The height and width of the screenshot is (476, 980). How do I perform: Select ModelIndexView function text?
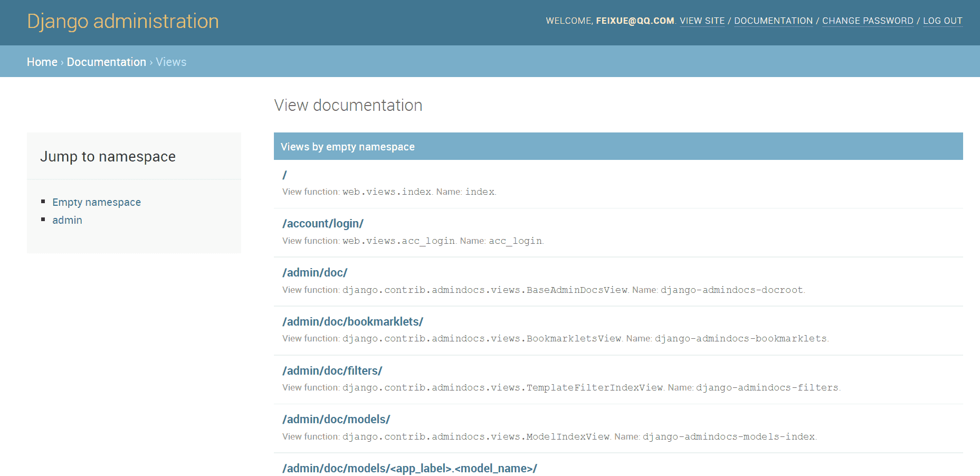point(476,437)
